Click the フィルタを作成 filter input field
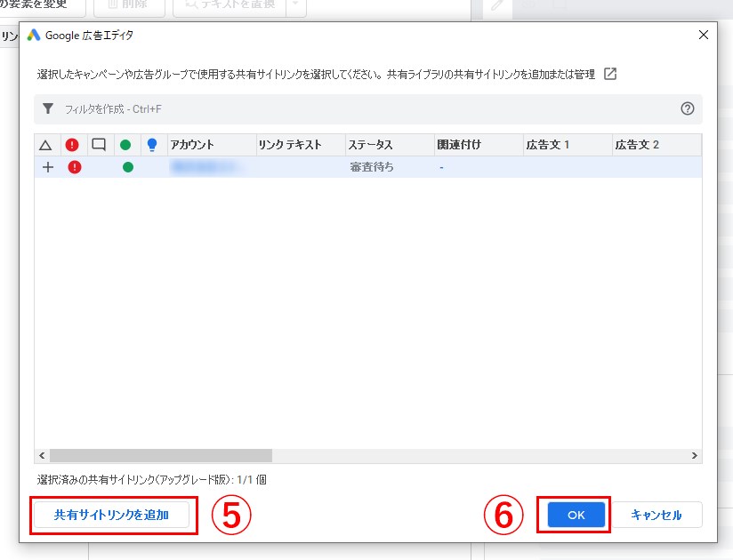The width and height of the screenshot is (733, 560). tap(356, 108)
